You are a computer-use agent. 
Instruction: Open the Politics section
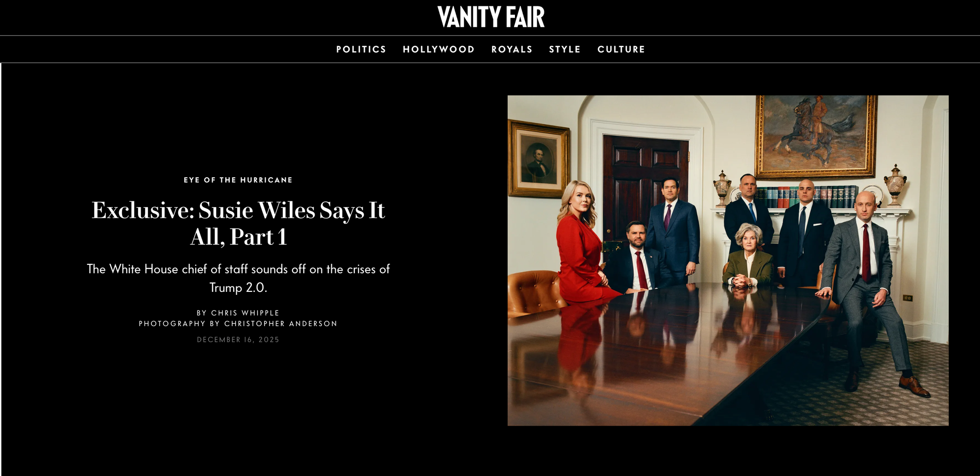tap(361, 49)
